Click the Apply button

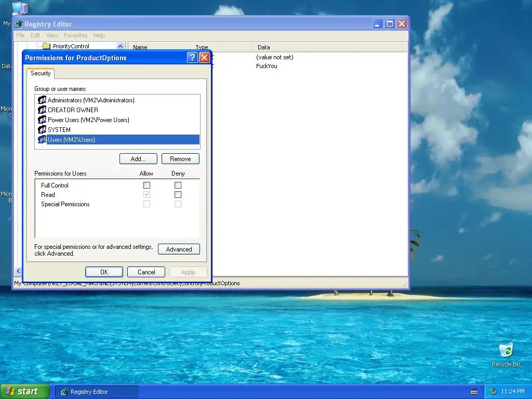[x=188, y=272]
